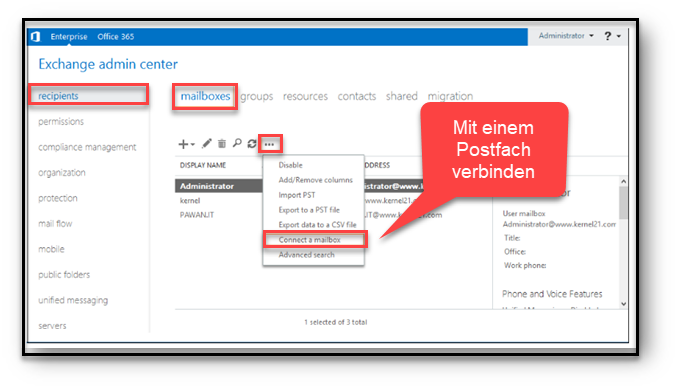Open protection in the left navigation
This screenshot has width=678, height=389.
coord(58,198)
